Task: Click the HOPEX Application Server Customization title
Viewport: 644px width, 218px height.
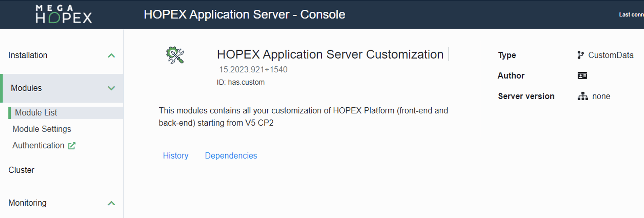Action: [x=330, y=54]
